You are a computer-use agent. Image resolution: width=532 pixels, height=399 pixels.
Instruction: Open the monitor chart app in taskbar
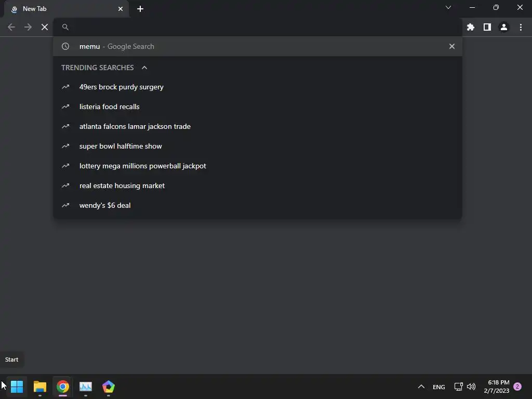click(86, 387)
